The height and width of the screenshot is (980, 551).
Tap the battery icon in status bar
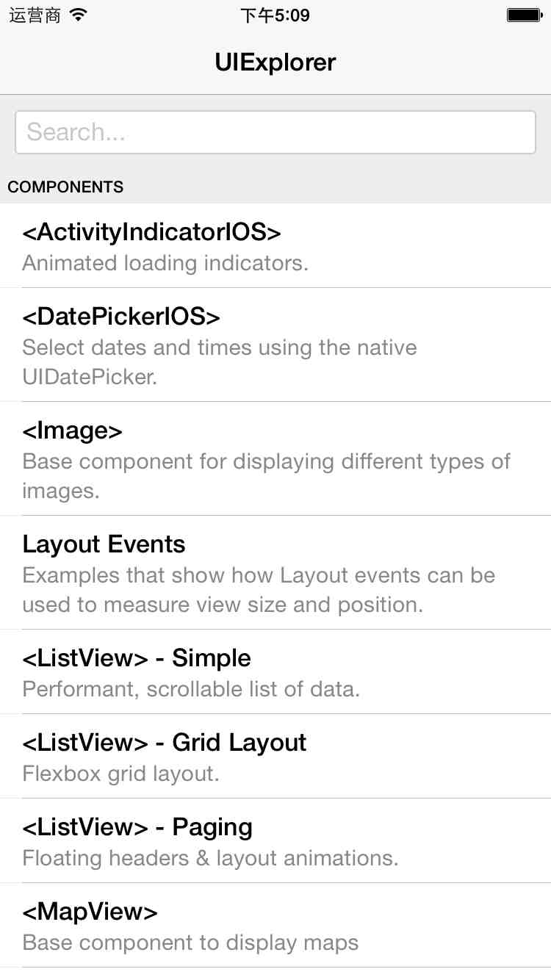point(525,15)
